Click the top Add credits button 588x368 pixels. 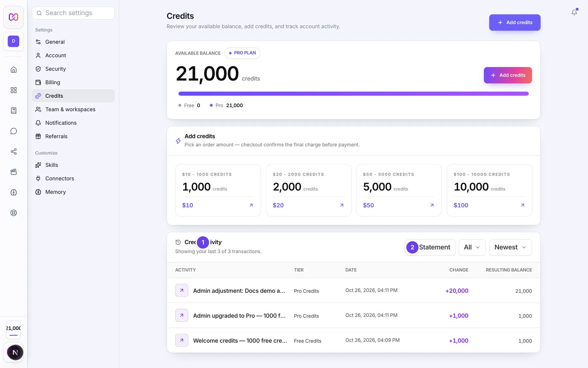[x=514, y=23]
